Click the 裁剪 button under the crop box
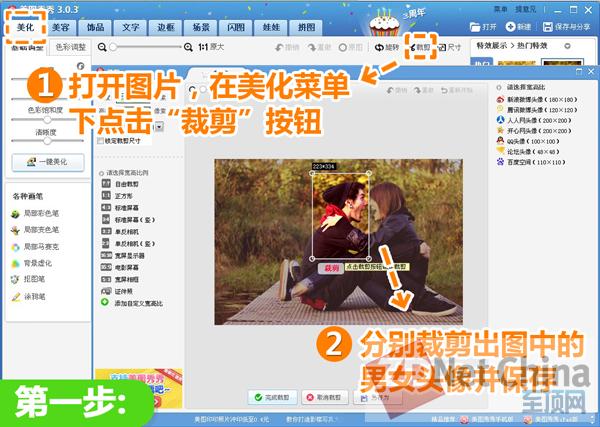This screenshot has width=600, height=427. click(x=331, y=268)
